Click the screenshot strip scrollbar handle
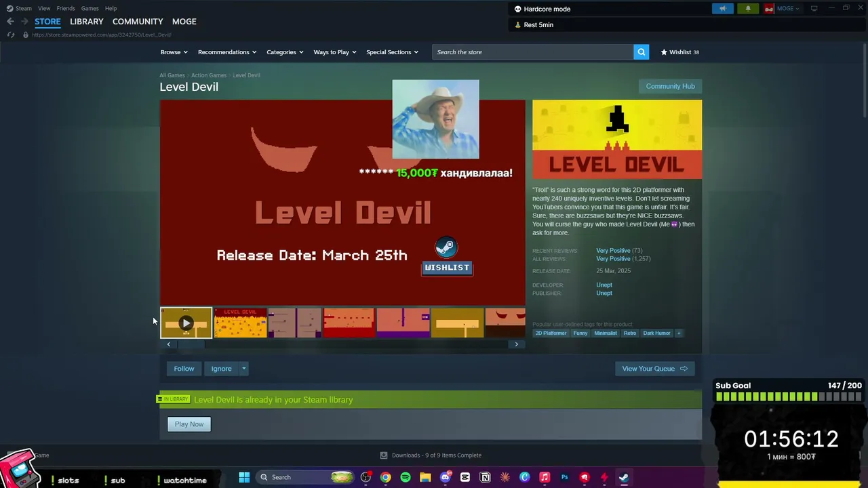This screenshot has width=868, height=488. pos(191,344)
